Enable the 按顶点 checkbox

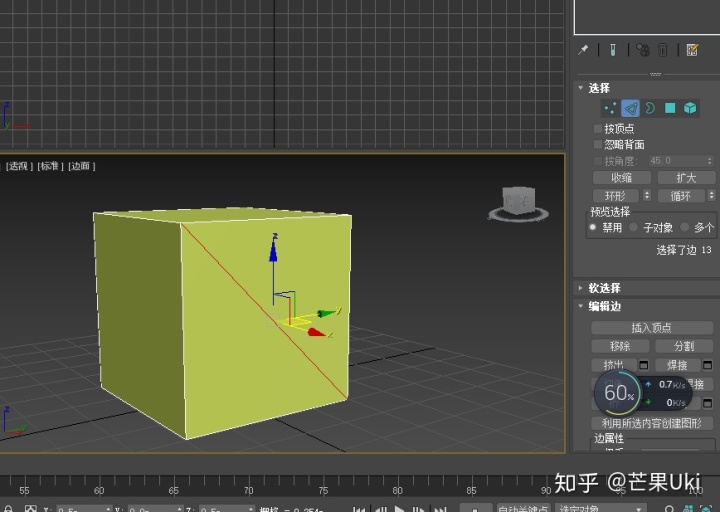pos(598,128)
